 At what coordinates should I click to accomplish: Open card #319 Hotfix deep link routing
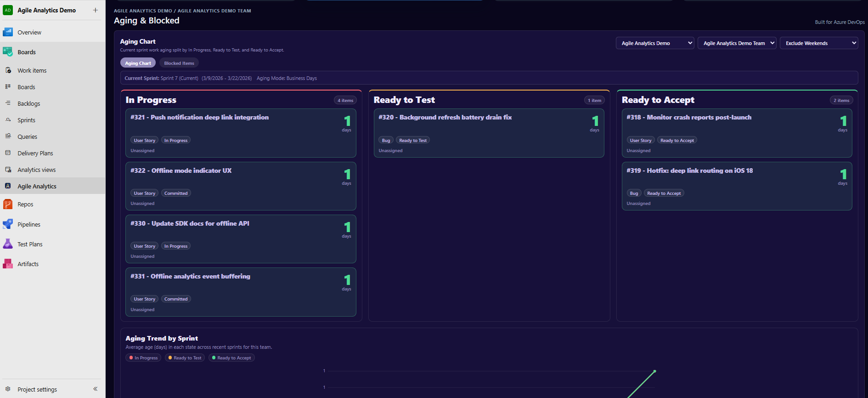[x=737, y=186]
